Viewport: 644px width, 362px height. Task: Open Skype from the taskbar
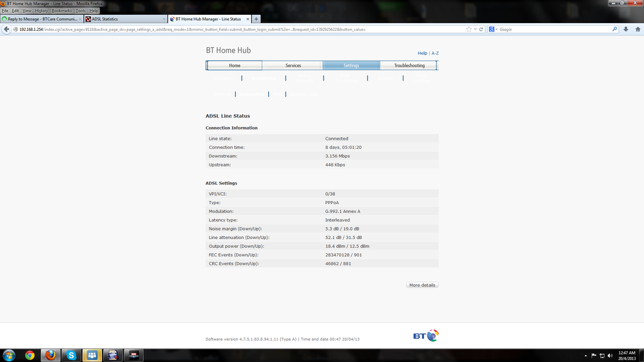tap(72, 356)
